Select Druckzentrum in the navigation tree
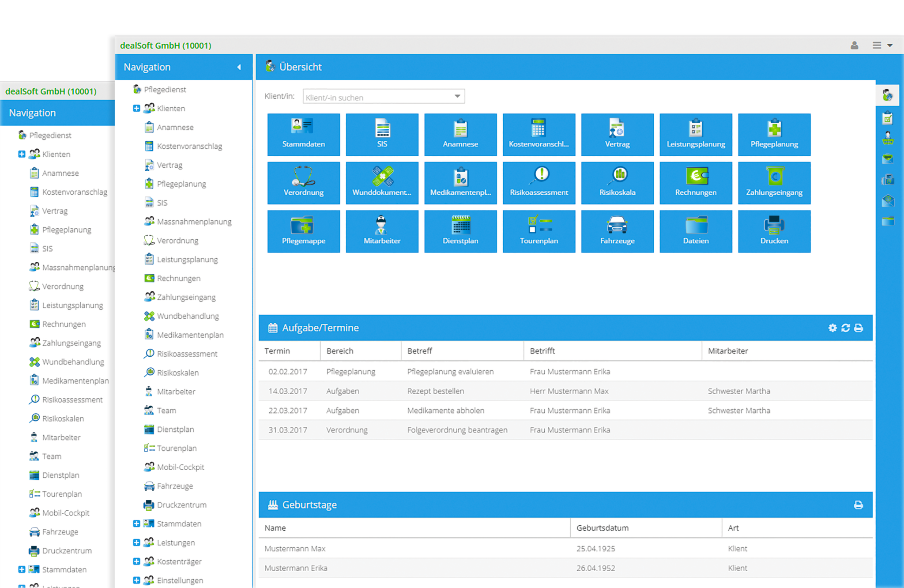Viewport: 904px width, 588px height. tap(181, 505)
